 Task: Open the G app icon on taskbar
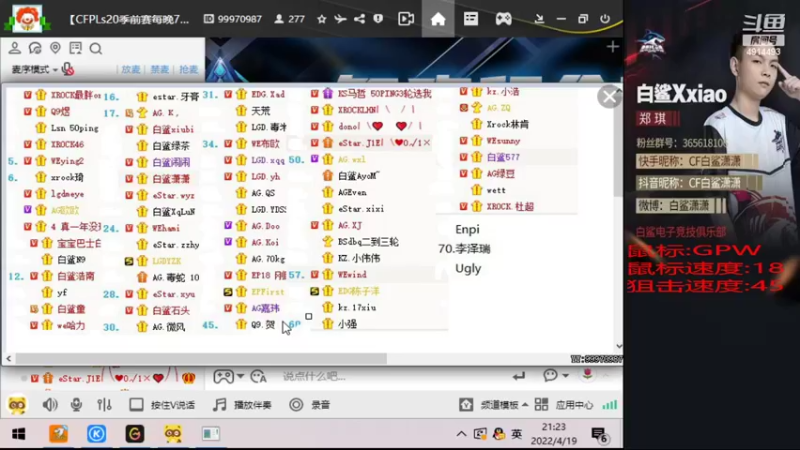click(135, 434)
